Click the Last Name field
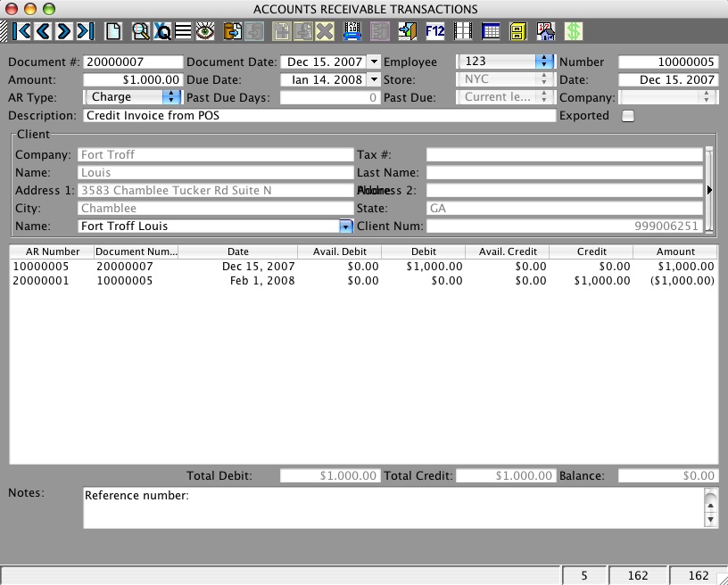Screen dimensions: 728x585 click(x=565, y=173)
